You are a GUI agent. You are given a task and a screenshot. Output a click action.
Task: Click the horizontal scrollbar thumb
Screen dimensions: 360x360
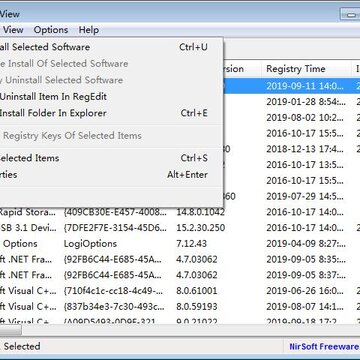point(11,331)
